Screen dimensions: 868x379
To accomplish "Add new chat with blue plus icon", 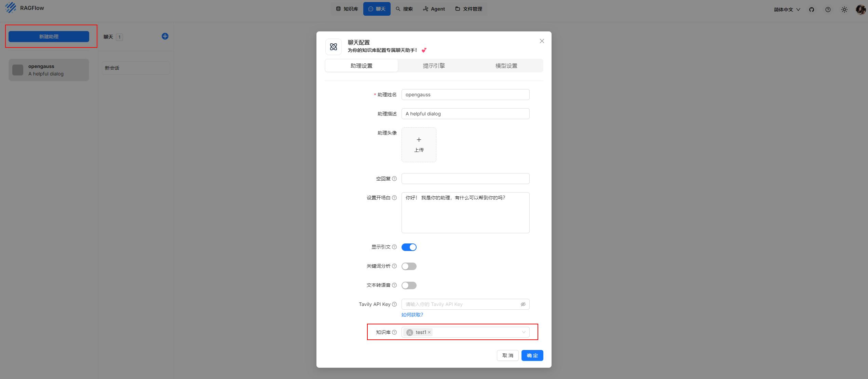I will pos(165,36).
